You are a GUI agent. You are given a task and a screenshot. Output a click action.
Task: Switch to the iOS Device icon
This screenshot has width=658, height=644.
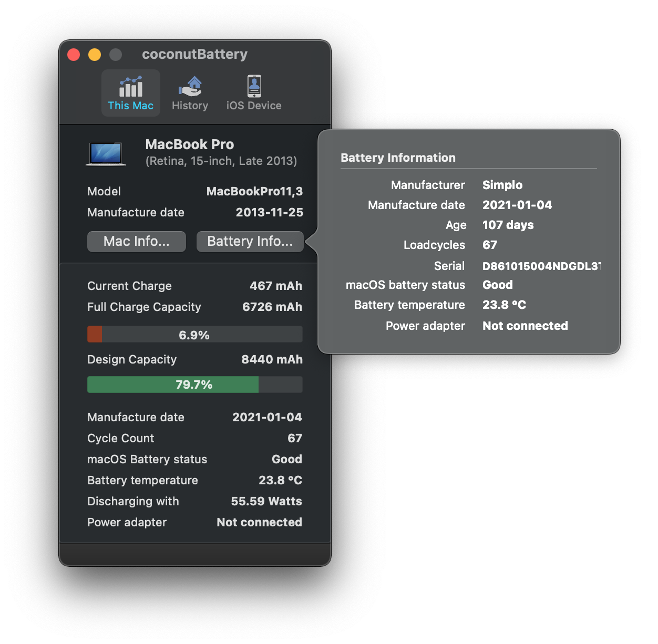254,86
